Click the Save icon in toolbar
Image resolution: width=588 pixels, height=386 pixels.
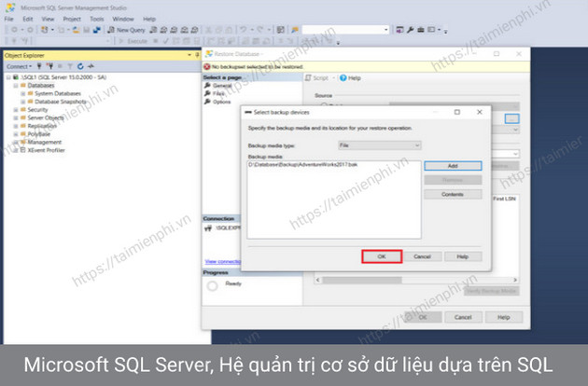coord(87,30)
